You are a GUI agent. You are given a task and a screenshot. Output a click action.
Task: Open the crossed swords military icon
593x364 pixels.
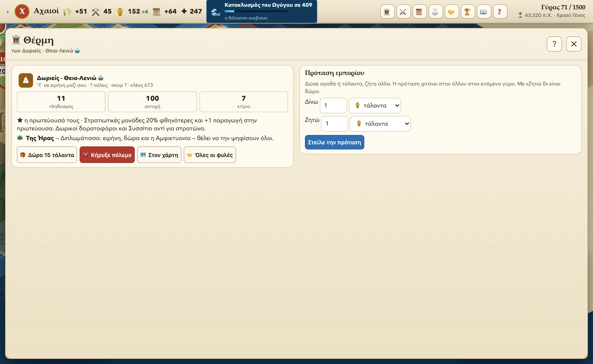pos(403,12)
